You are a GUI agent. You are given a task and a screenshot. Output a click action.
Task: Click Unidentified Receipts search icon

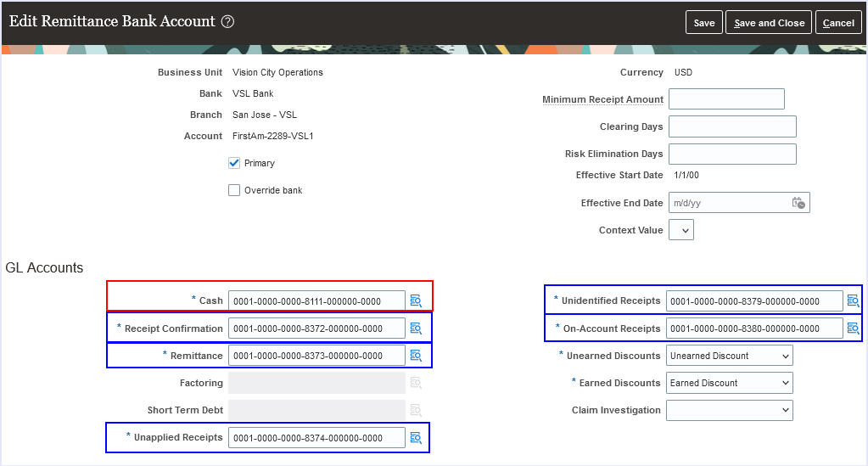pyautogui.click(x=853, y=300)
